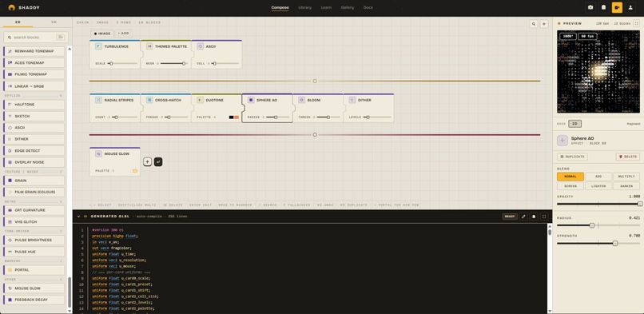
Task: Select the Multiply blend mode
Action: point(626,177)
